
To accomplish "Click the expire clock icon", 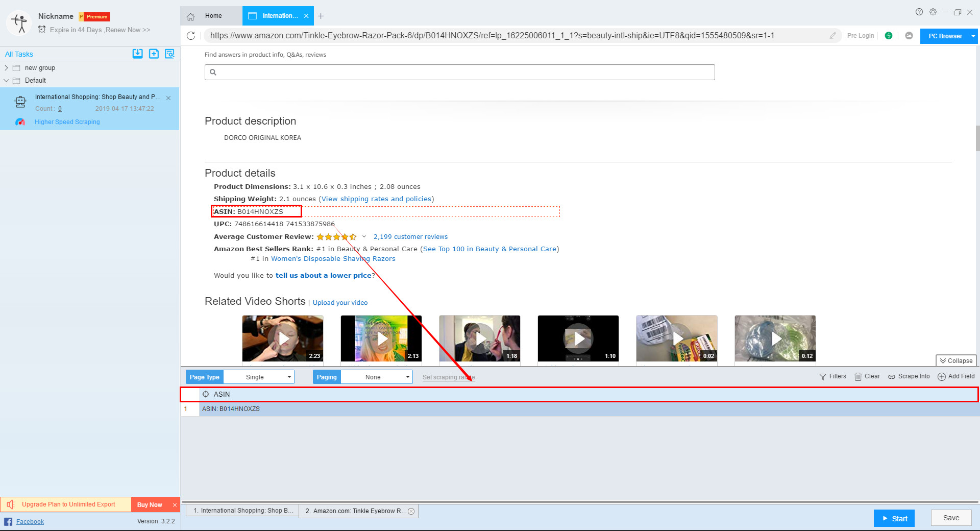I will (42, 30).
